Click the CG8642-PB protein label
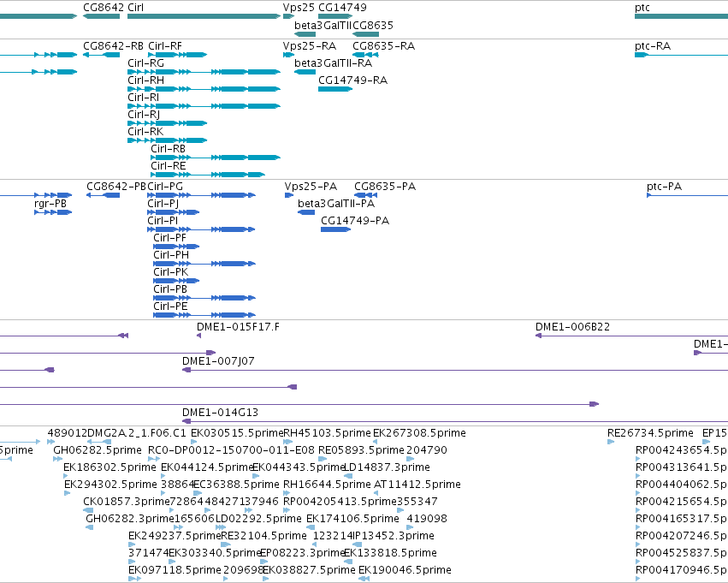Image resolution: width=728 pixels, height=583 pixels. 116,187
